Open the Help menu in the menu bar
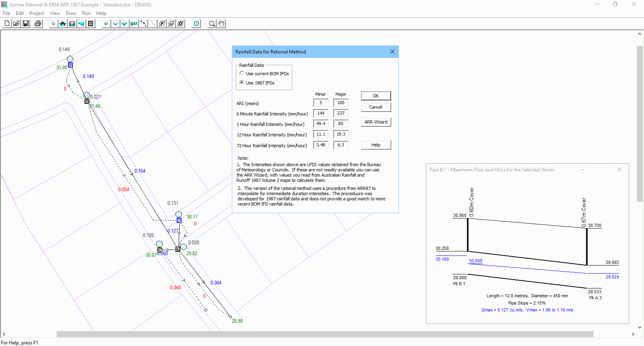The width and height of the screenshot is (644, 346). pos(101,13)
